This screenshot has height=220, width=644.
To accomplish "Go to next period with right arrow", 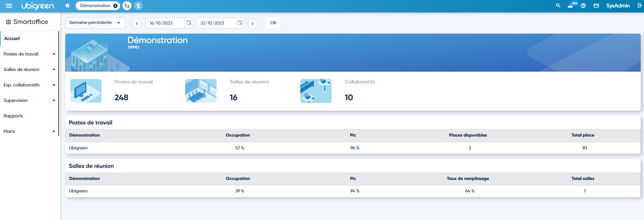I will [253, 24].
